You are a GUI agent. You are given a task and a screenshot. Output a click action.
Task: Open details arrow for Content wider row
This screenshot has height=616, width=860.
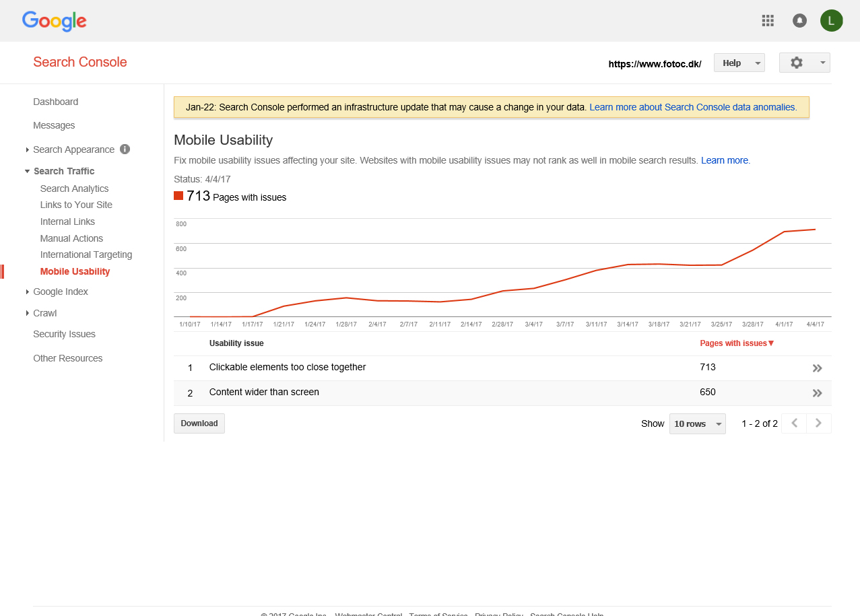point(818,393)
